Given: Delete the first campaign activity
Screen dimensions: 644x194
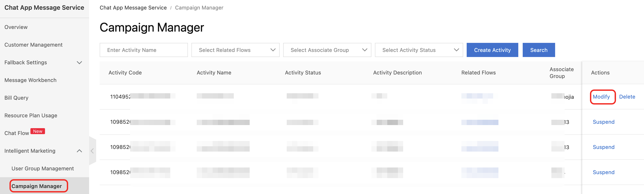Looking at the screenshot, I should coord(627,97).
